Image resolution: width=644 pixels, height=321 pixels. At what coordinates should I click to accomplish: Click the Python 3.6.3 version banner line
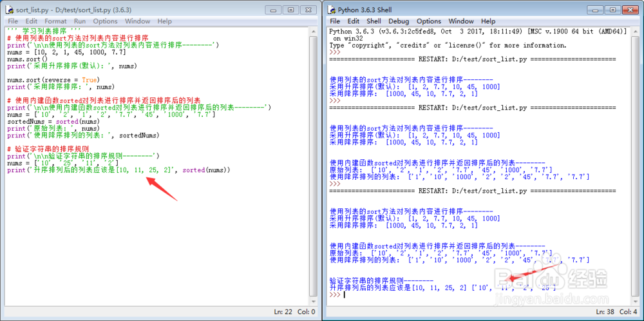478,31
